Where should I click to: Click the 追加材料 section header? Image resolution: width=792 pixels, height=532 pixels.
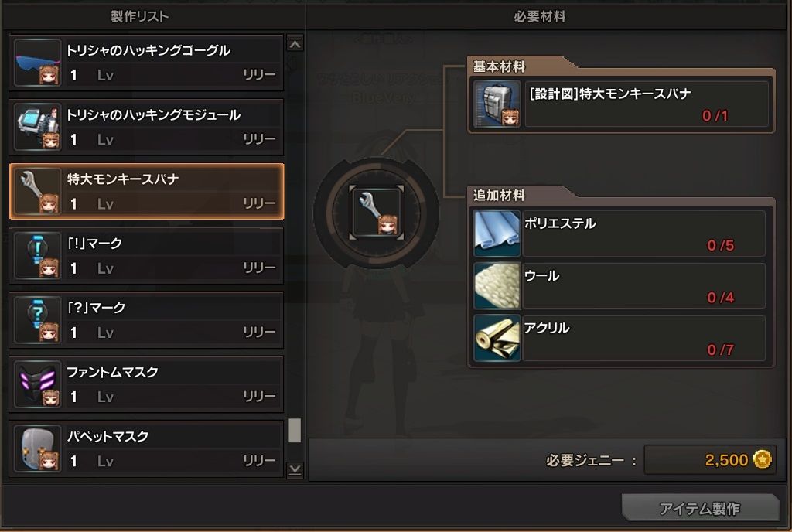coord(499,196)
